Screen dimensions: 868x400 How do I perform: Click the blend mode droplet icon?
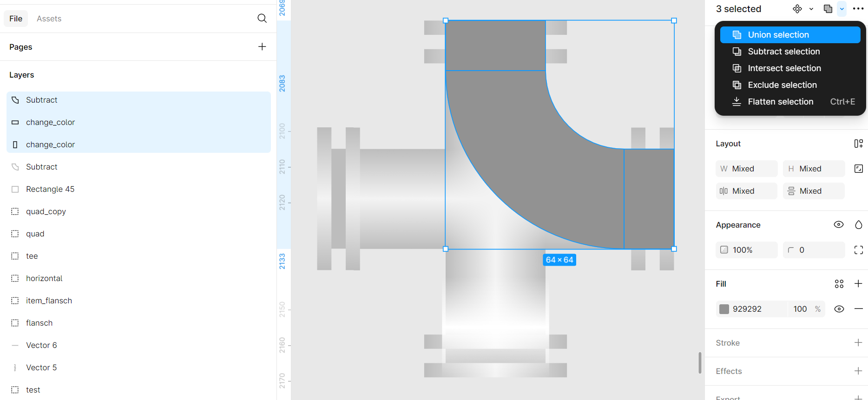tap(858, 225)
